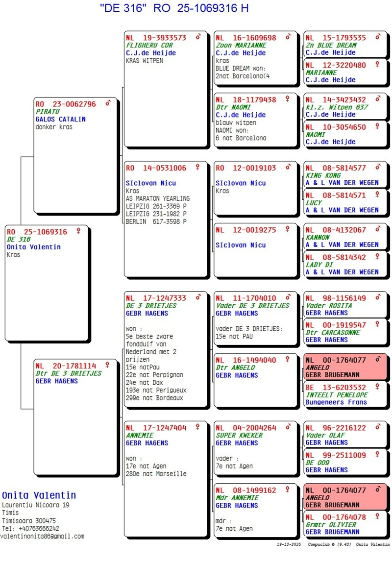Click the female symbol in LADY DI's box
The width and height of the screenshot is (392, 563).
[x=377, y=257]
